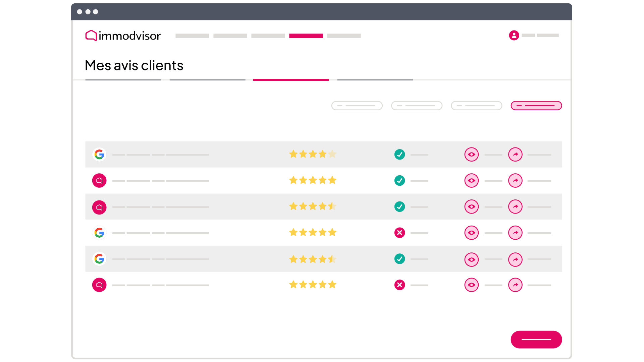Open the third grey filter pill dropdown
Screen dimensions: 644x362
pos(476,106)
